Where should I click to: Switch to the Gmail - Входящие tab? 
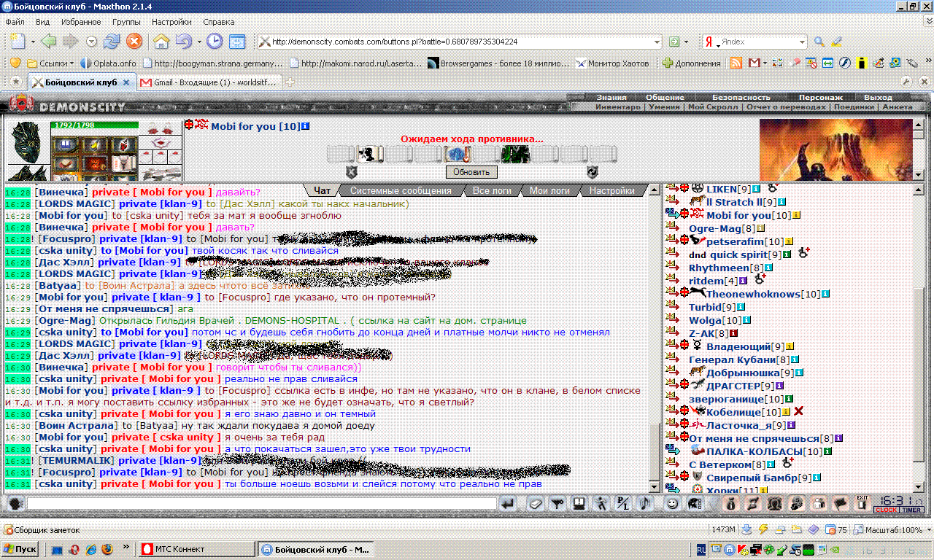pos(209,82)
